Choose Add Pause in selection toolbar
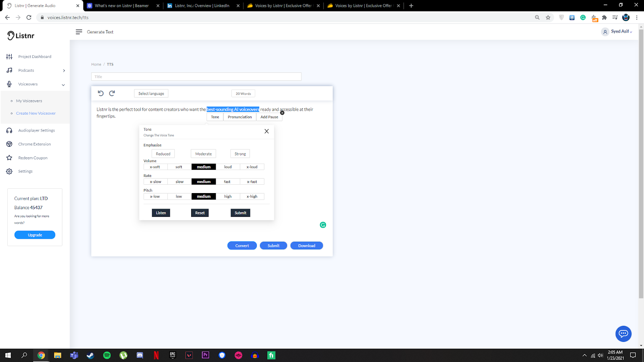 [x=269, y=117]
